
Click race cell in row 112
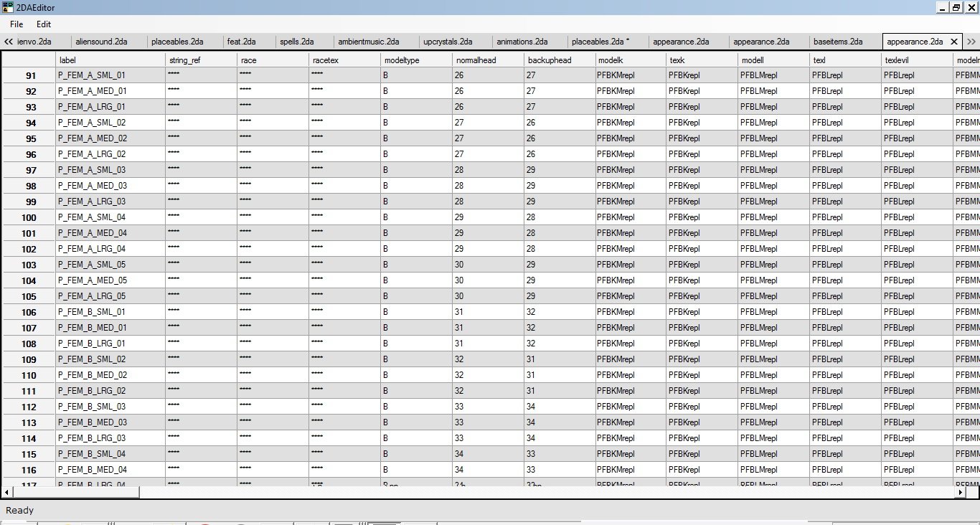[x=273, y=407]
